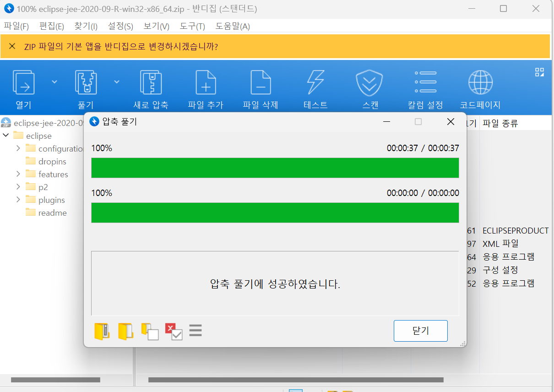Screen dimensions: 554x392
Task: Click the 압축 풀기에 성공하였습니다 message
Action: 275,284
